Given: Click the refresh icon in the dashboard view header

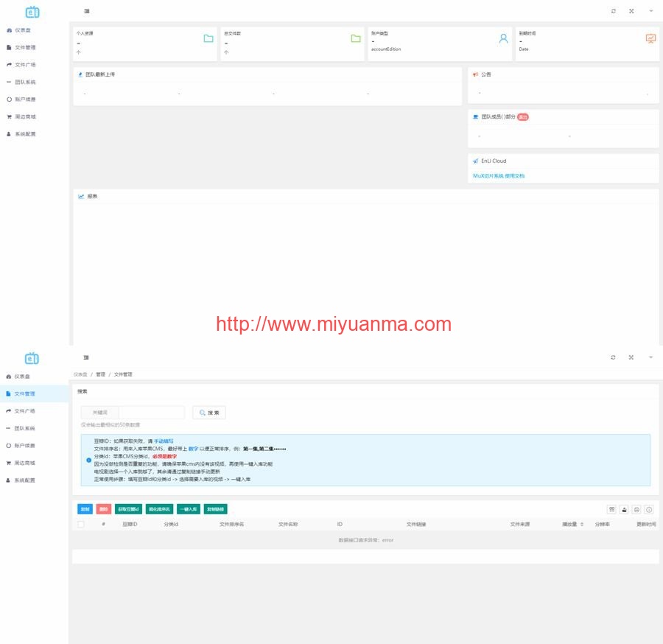Looking at the screenshot, I should (613, 11).
